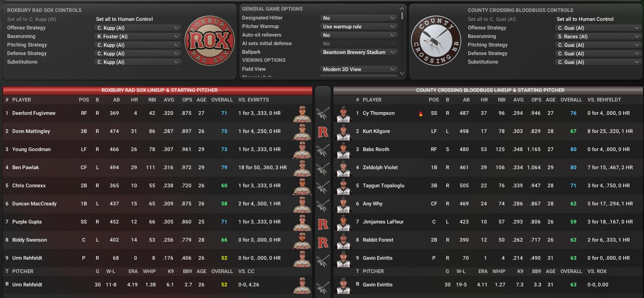Click down arrow of General Game Options scrollbar

point(402,73)
